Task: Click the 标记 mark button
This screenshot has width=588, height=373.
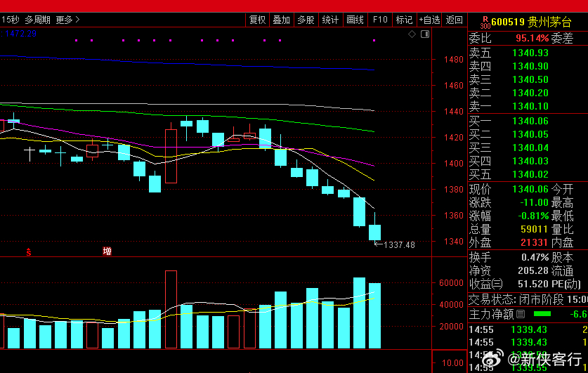Action: [404, 20]
